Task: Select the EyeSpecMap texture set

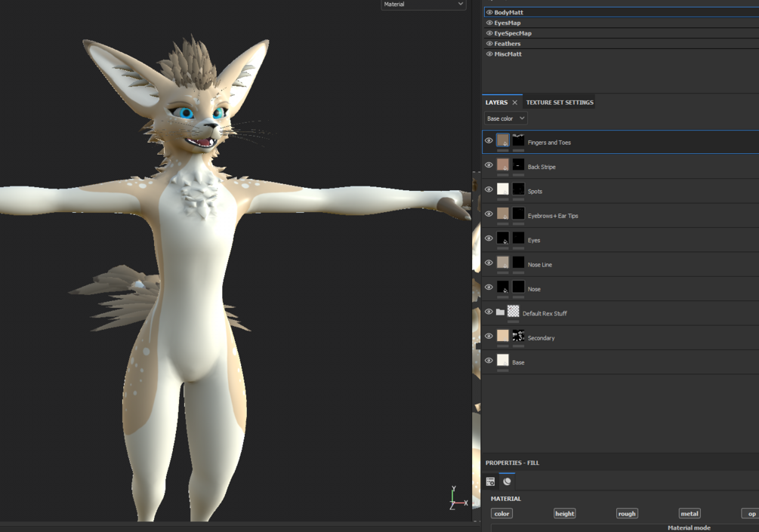Action: click(621, 33)
